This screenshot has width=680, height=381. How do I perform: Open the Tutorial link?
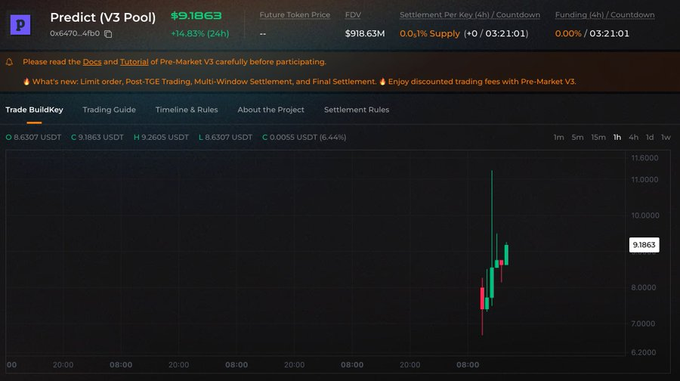(134, 62)
